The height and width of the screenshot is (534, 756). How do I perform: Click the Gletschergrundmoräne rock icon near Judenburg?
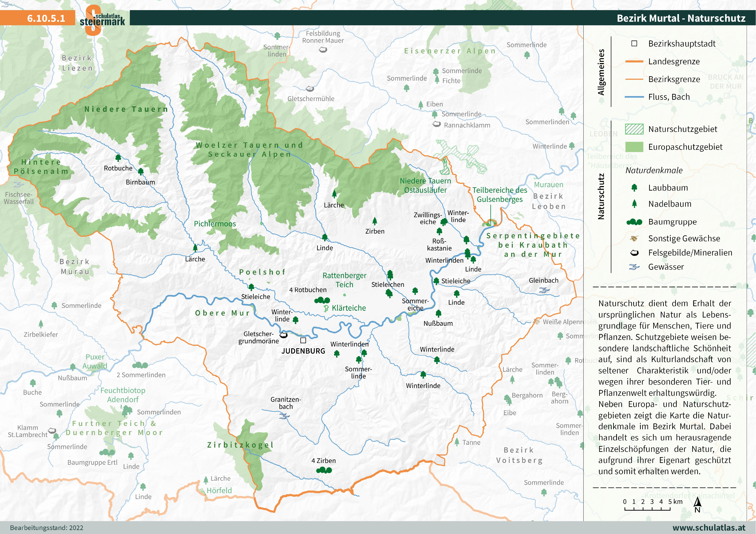(x=284, y=335)
